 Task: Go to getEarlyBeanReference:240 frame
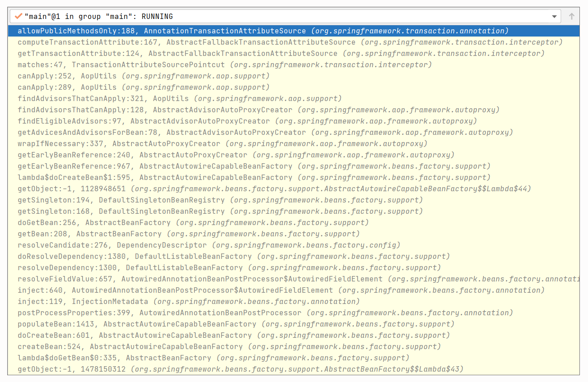point(235,155)
